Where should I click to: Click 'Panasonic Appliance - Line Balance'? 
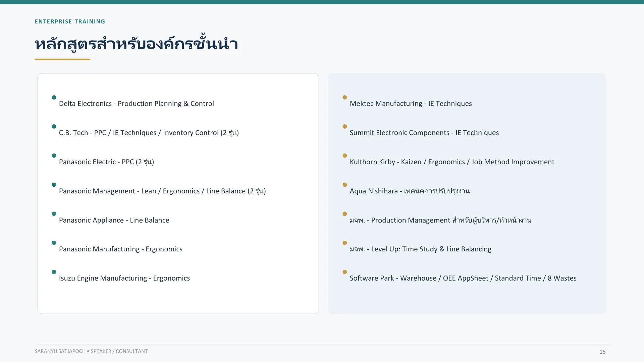tap(114, 220)
